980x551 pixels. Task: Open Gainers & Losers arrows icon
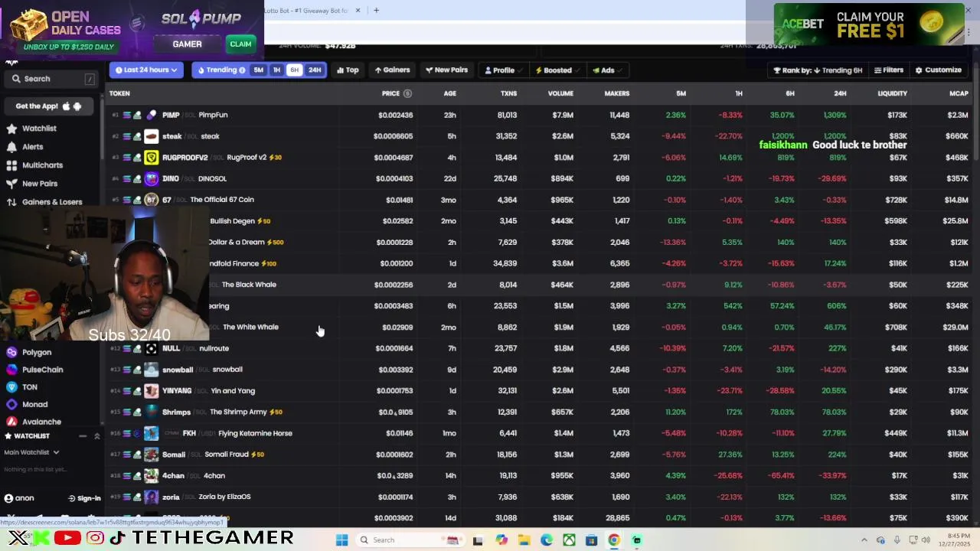tap(11, 202)
